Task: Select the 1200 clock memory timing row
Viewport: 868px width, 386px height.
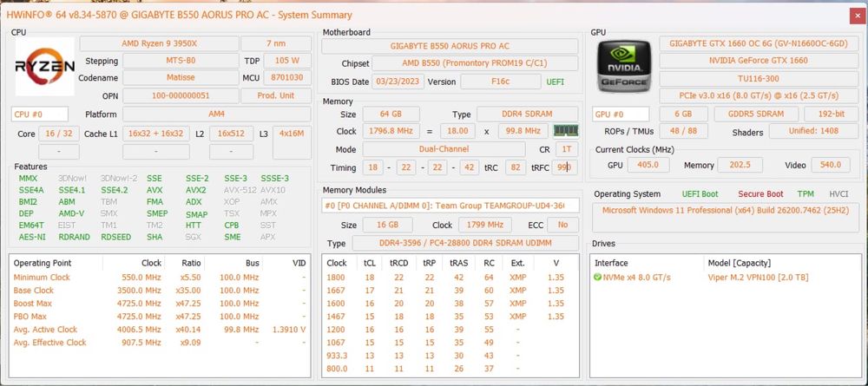Action: (x=450, y=330)
